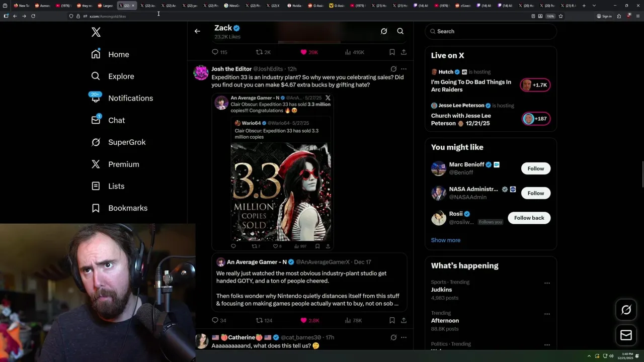Open Bookmarks in the sidebar
Screen dimensions: 644x362
coord(119,208)
